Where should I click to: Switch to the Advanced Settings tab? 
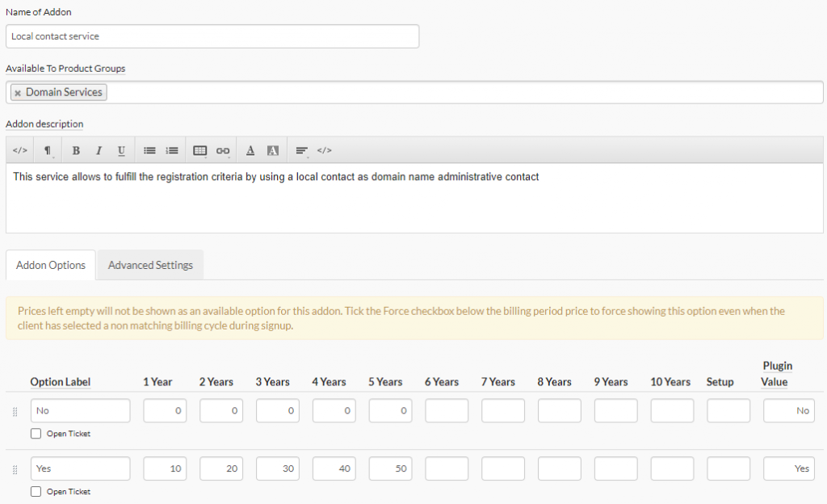tap(149, 265)
